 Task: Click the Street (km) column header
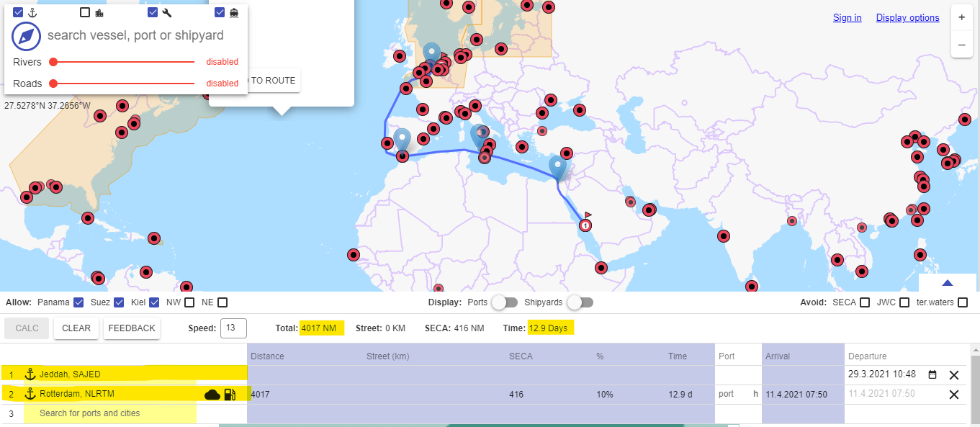388,356
